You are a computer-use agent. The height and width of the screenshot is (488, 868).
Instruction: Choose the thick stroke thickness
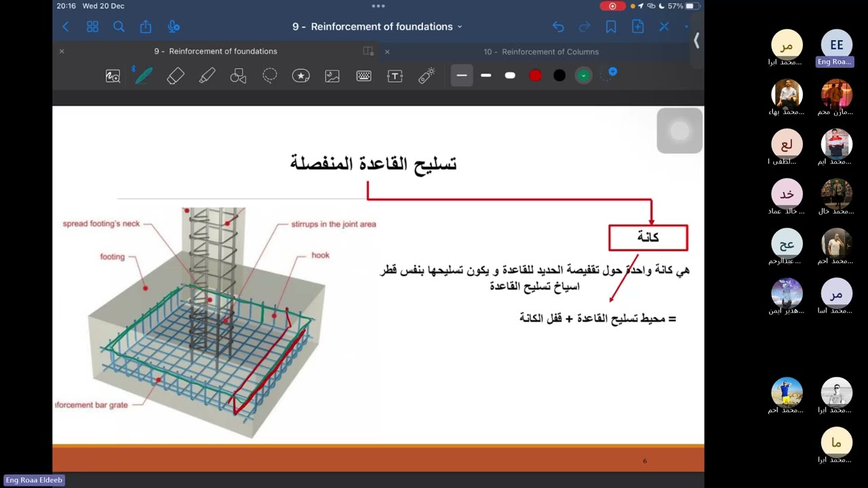coord(510,75)
